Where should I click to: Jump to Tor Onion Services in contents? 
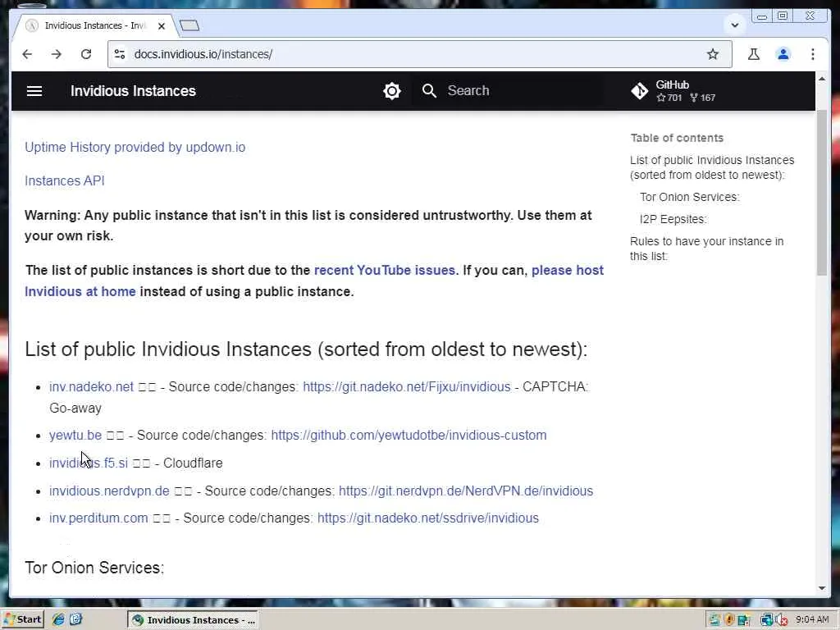(x=689, y=197)
